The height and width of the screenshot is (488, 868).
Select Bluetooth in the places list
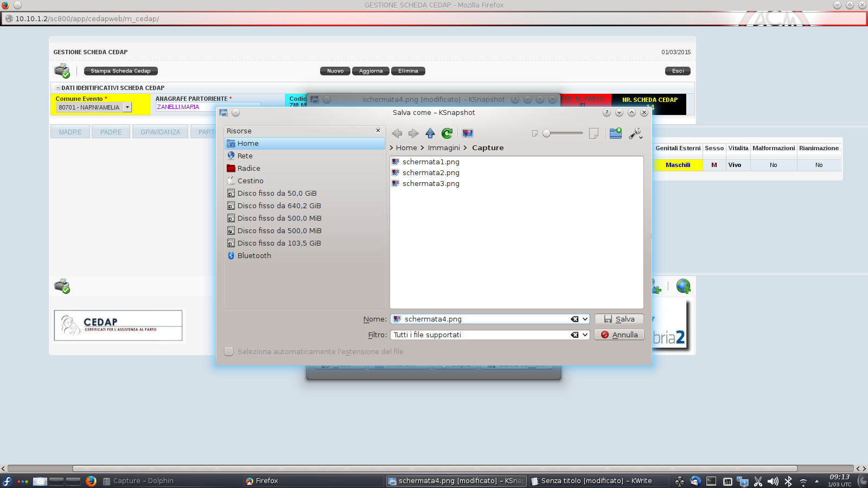coord(305,255)
